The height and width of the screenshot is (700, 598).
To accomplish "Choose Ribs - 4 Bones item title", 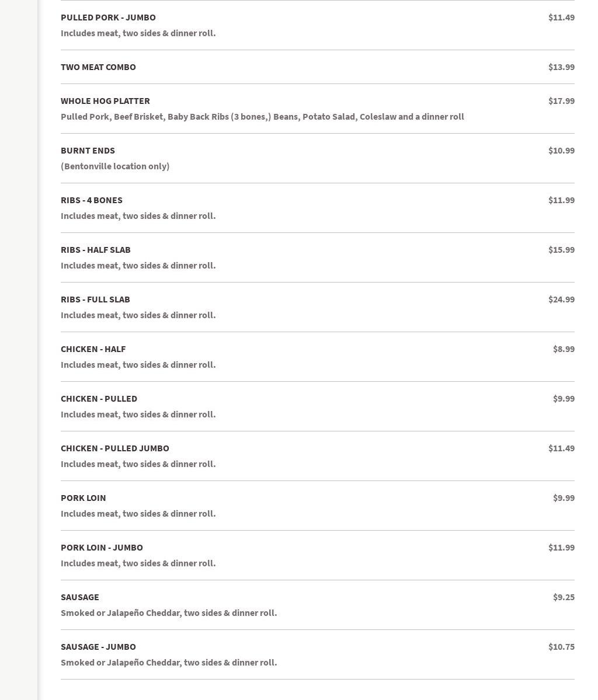I will (92, 200).
